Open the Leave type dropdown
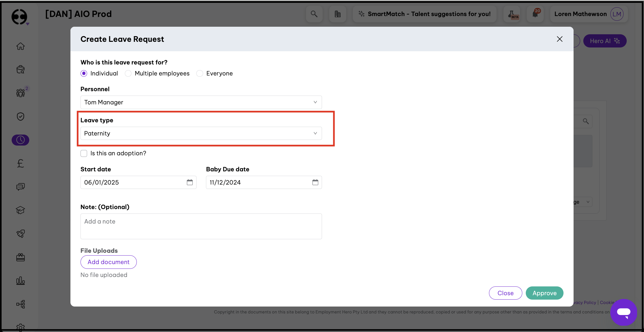Screen dimensions: 644x332 (201, 133)
